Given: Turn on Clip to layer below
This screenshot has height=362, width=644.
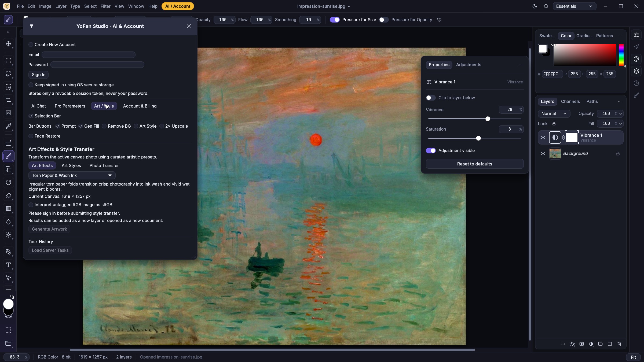Looking at the screenshot, I should pyautogui.click(x=431, y=98).
